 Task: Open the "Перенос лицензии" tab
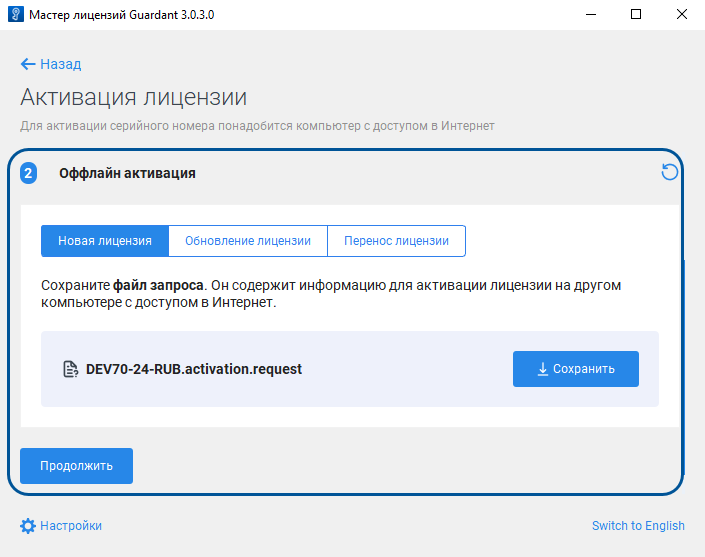tap(396, 241)
